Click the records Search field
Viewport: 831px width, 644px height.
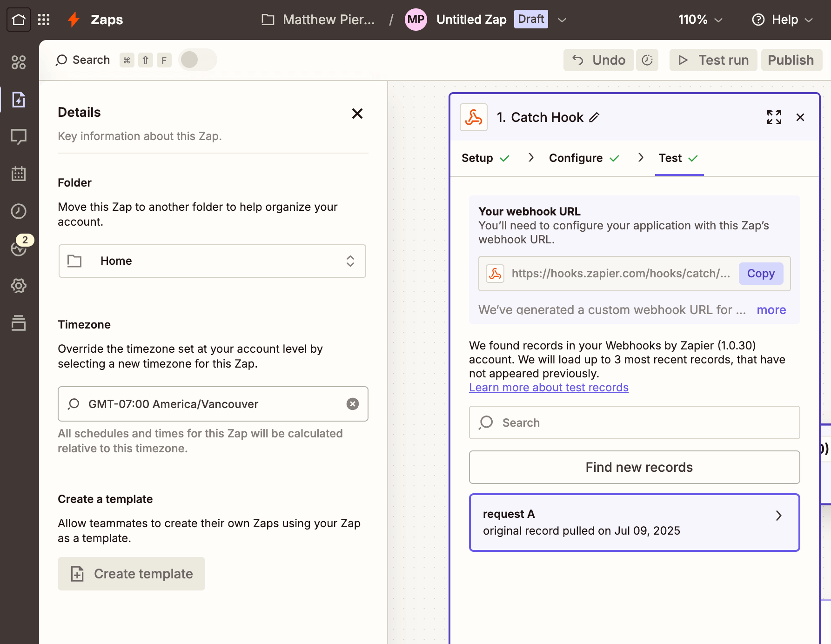(634, 423)
